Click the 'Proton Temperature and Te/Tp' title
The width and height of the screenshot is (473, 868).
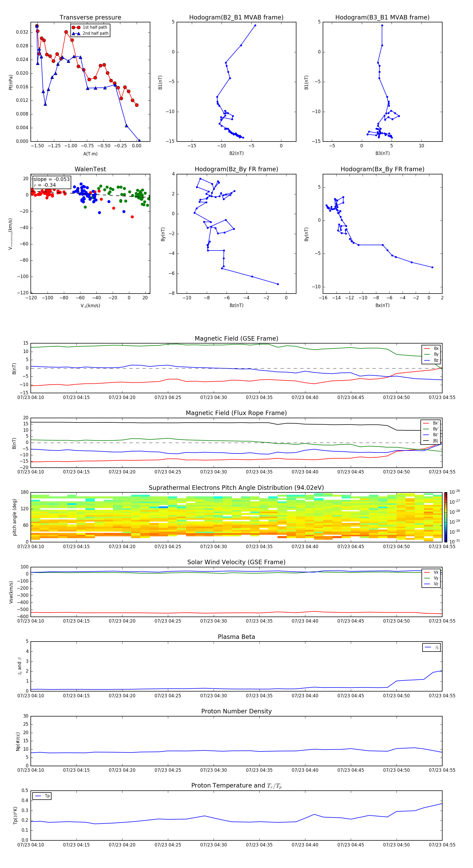coord(236,786)
